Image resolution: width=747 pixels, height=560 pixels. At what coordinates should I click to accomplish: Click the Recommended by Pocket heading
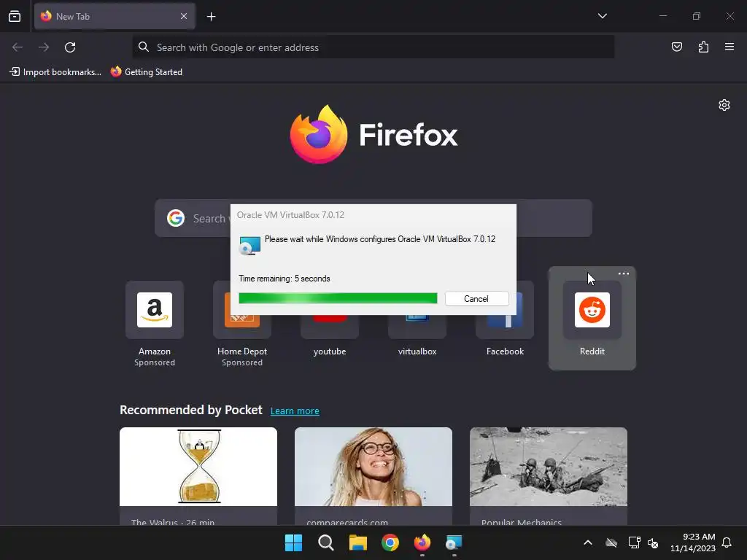[191, 410]
